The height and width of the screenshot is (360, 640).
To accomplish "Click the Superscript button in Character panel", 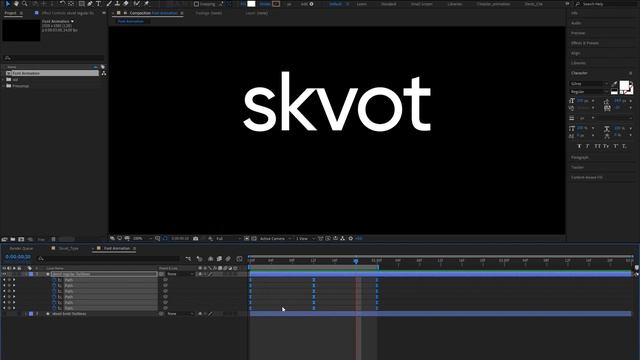I will [616, 146].
